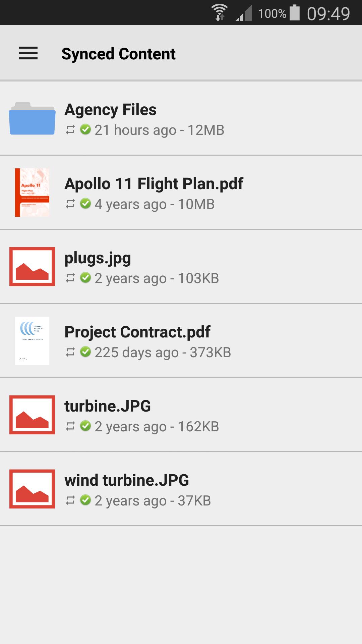362x644 pixels.
Task: Open Project Contract.pdf thumbnail preview
Action: click(32, 341)
